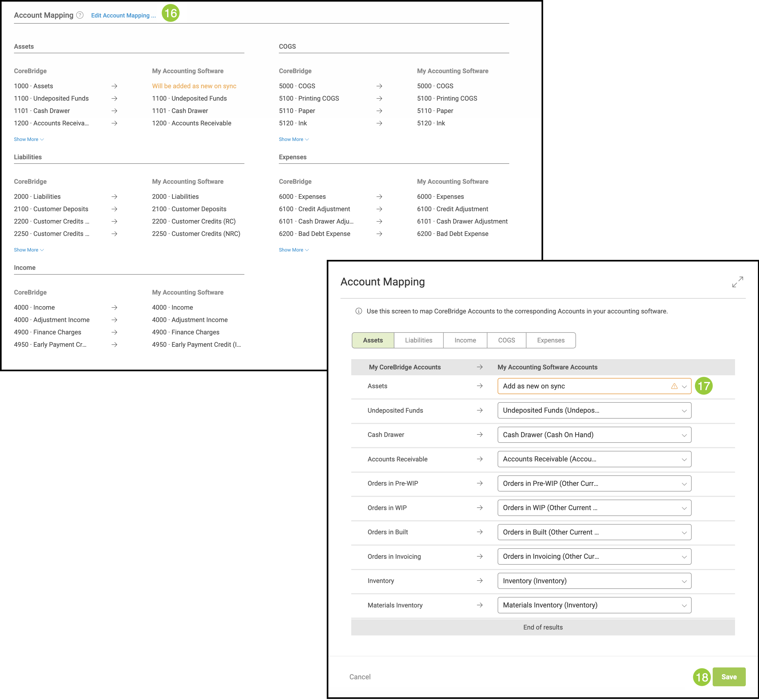The width and height of the screenshot is (759, 700).
Task: Switch to the COGS tab
Action: (506, 340)
